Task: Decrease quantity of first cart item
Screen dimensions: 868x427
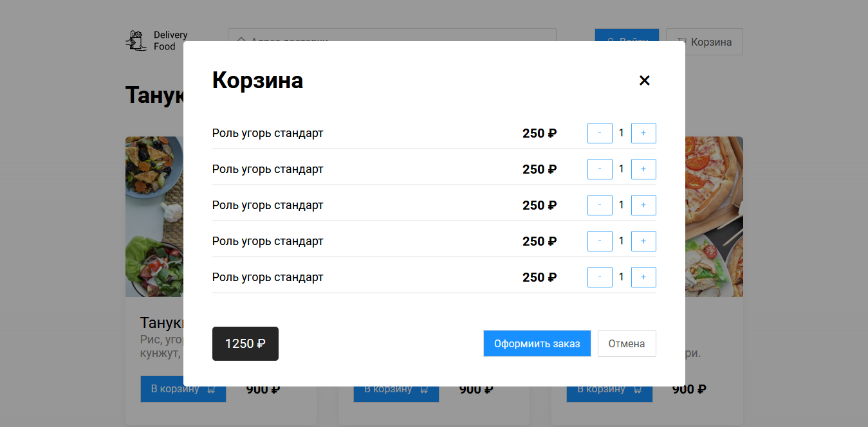Action: [600, 133]
